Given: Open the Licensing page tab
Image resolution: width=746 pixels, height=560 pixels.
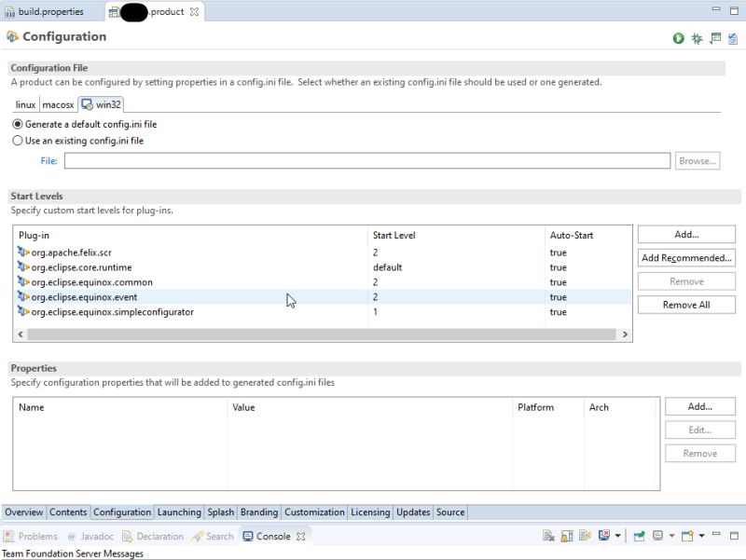Looking at the screenshot, I should pos(370,512).
